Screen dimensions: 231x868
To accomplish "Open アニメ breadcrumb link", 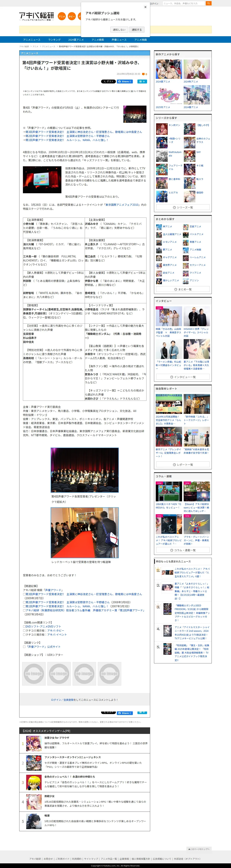I will (35, 46).
